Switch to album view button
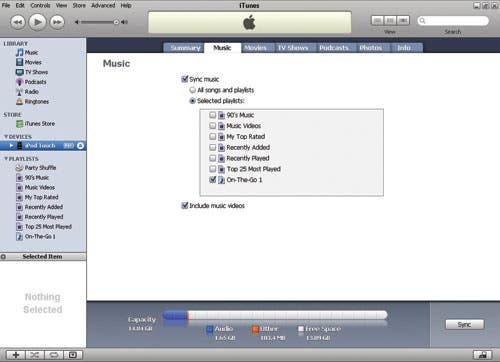The image size is (500, 362). pyautogui.click(x=390, y=21)
